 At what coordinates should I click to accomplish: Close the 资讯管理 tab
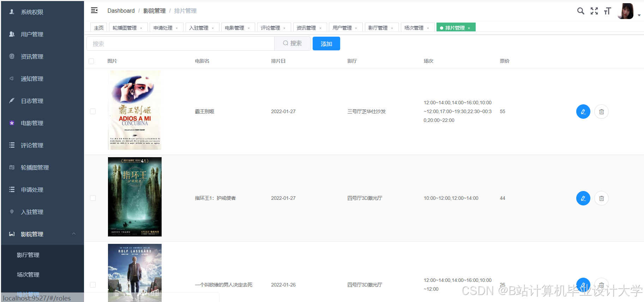pyautogui.click(x=320, y=28)
